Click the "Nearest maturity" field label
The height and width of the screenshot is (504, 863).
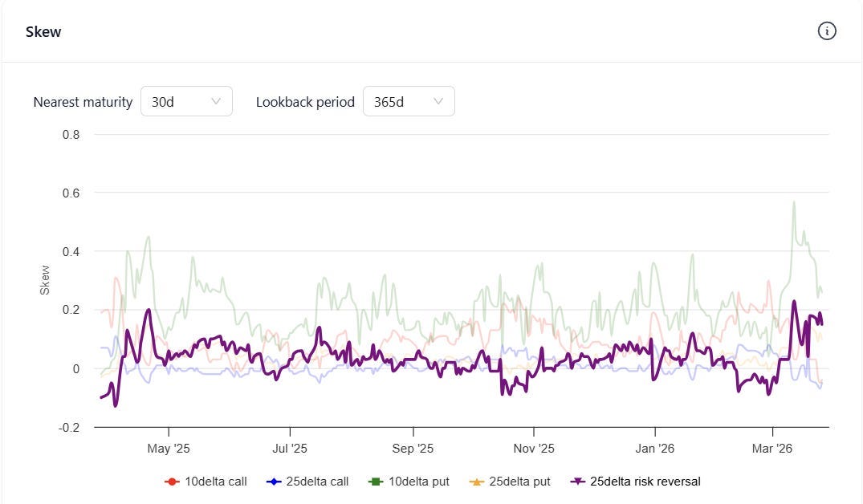(83, 102)
